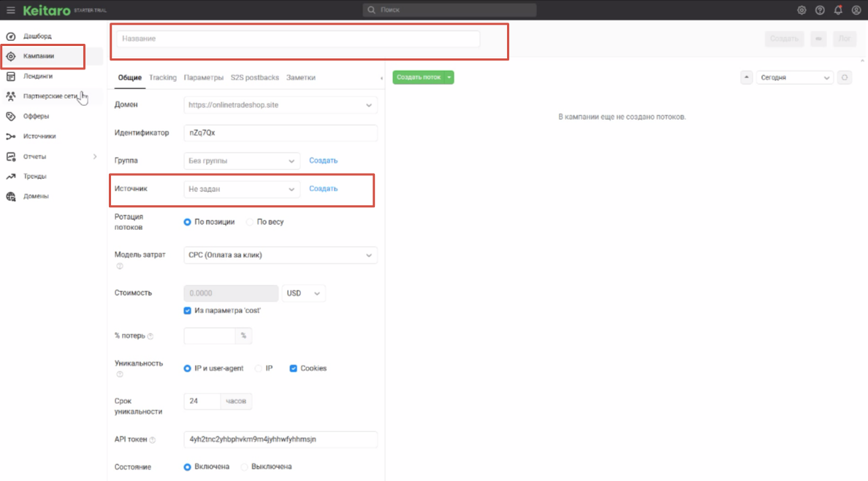Click the green Создать поток button
The width and height of the screenshot is (868, 481).
coord(419,77)
